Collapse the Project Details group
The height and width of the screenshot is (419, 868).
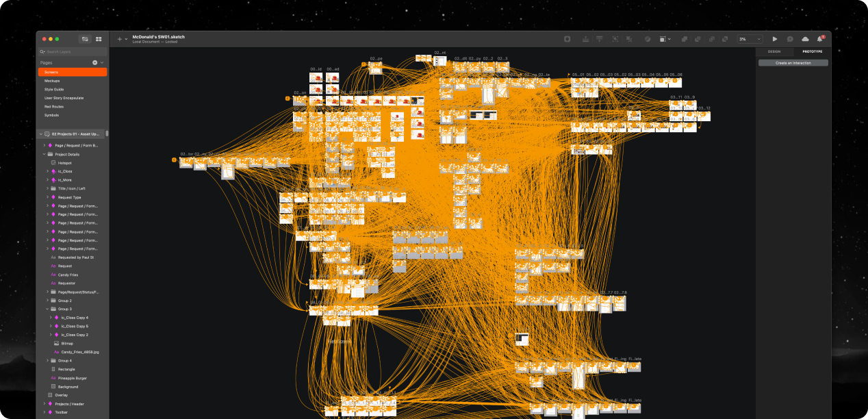point(45,154)
